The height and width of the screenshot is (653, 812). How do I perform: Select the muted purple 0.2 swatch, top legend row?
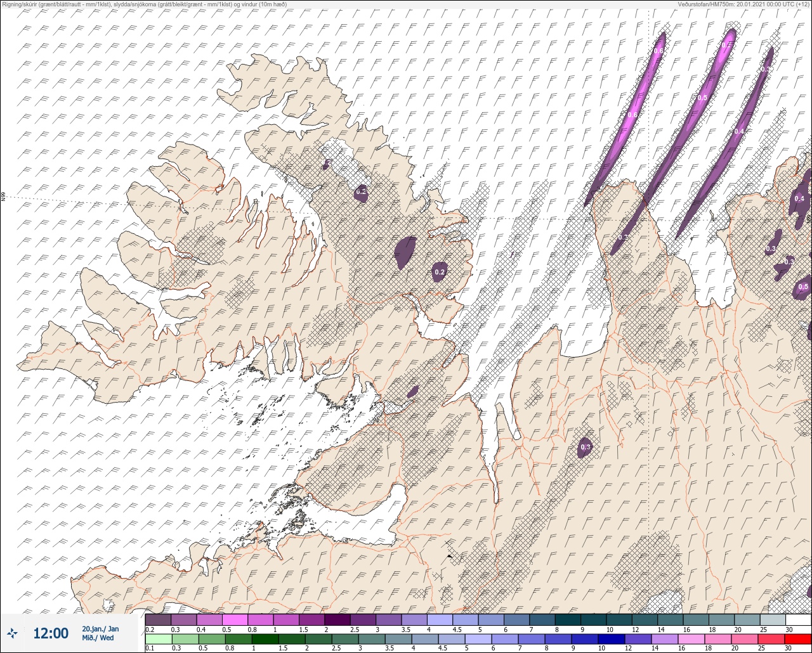[158, 619]
